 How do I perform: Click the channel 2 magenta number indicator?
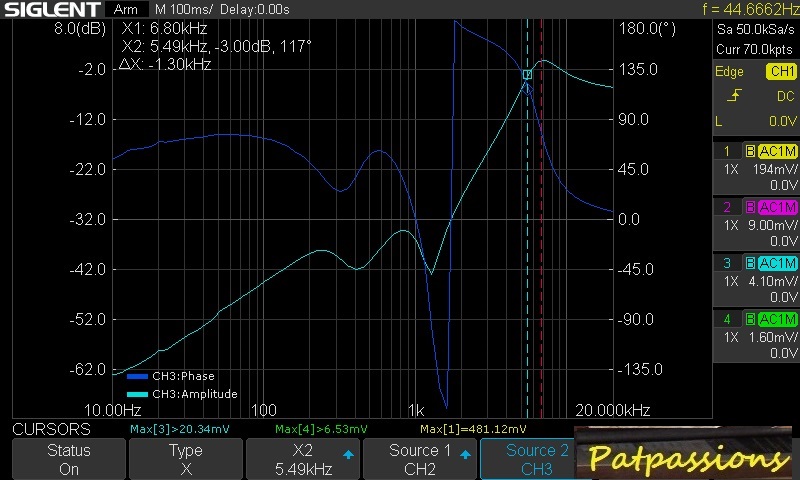coord(727,207)
